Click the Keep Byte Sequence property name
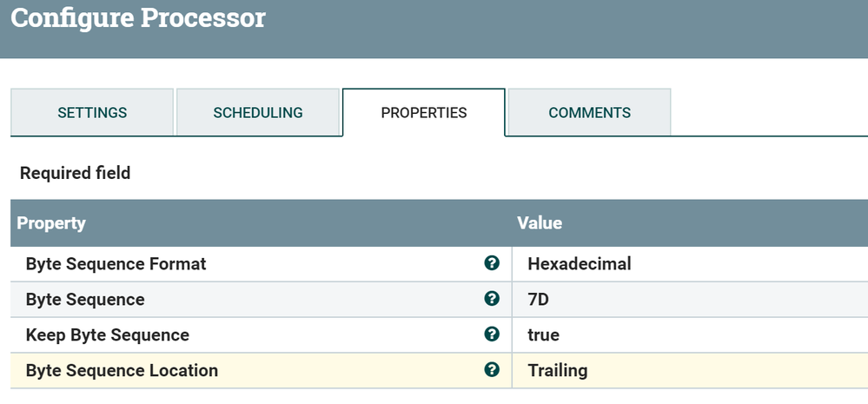Image resolution: width=868 pixels, height=404 pixels. [x=108, y=334]
